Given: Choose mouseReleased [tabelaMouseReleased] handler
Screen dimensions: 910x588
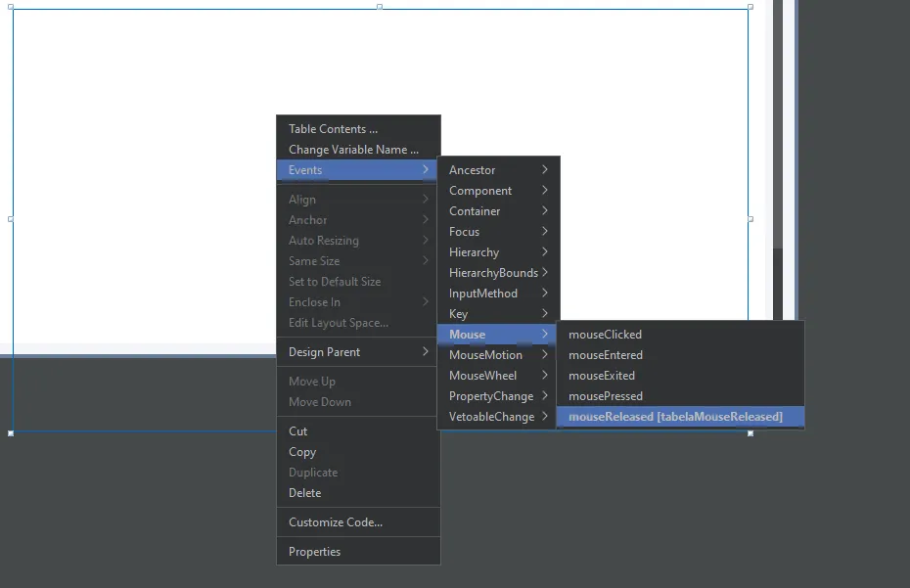Looking at the screenshot, I should click(680, 417).
